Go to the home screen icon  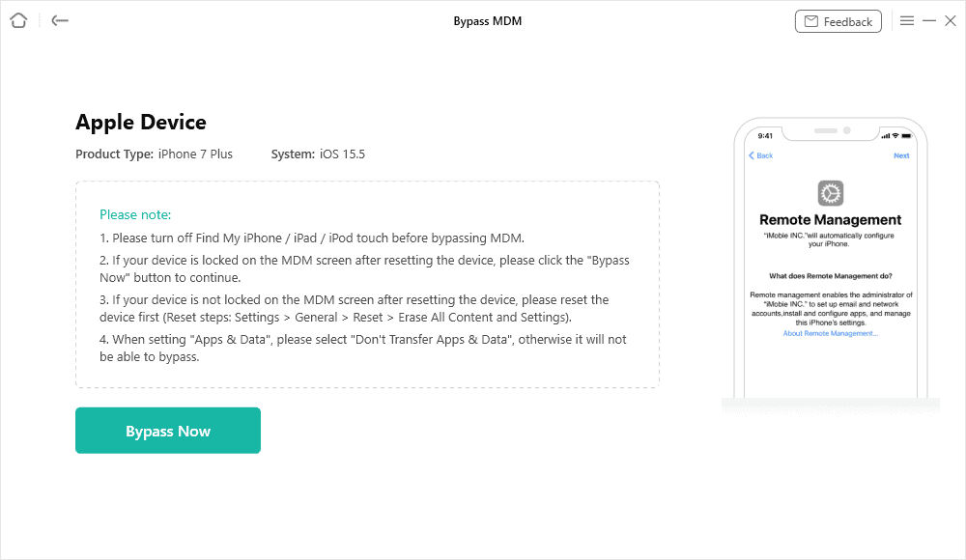point(18,20)
